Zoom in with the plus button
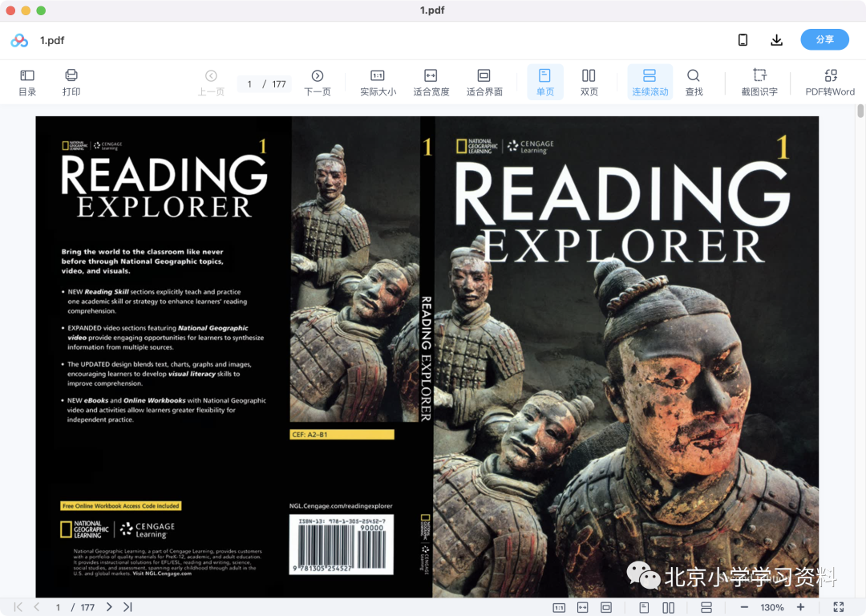Viewport: 866px width, 616px height. tap(800, 608)
